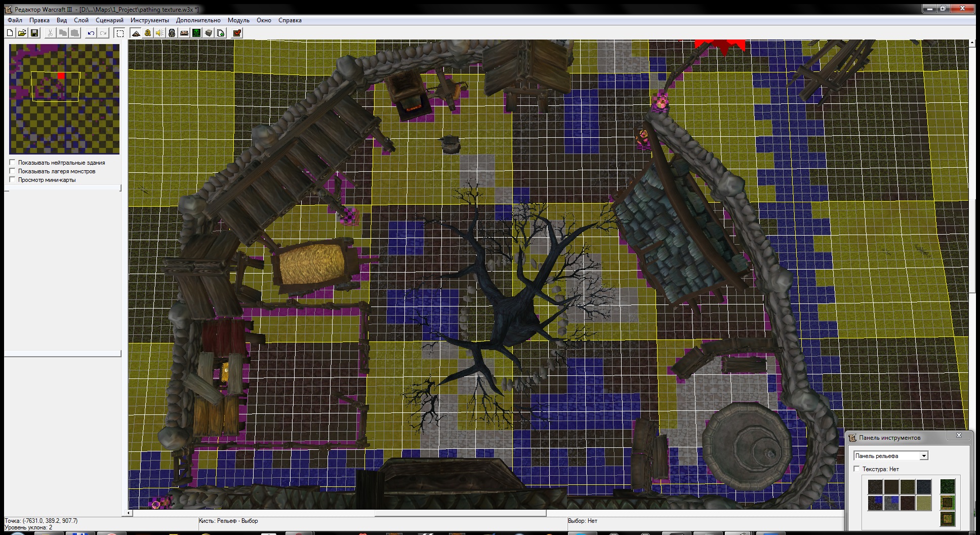The image size is (980, 535).
Task: Select the light-center square brush icon
Action: pyautogui.click(x=948, y=519)
